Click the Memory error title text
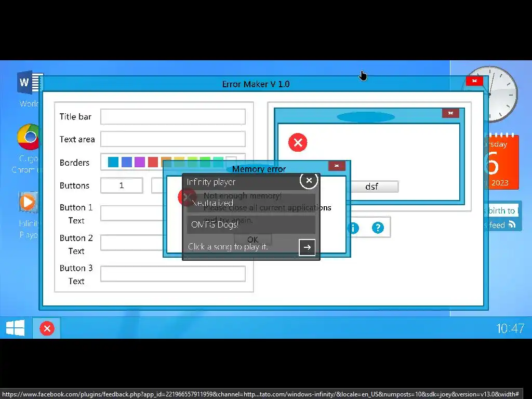 (x=259, y=169)
